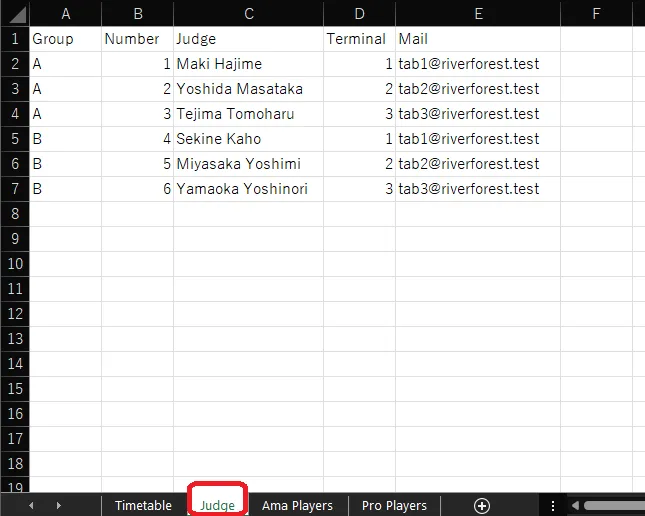Open the Ama Players sheet tab
645x516 pixels.
297,506
